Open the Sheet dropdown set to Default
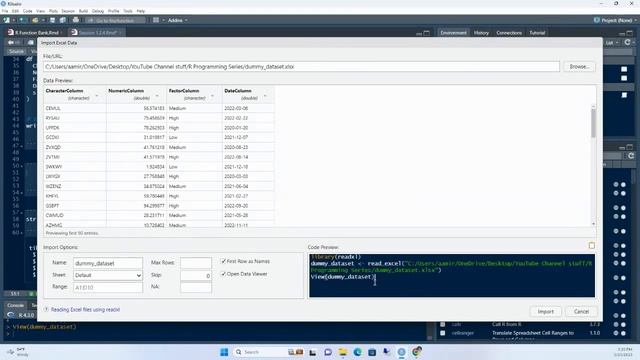Screen dimensions: 640x360 coord(108,275)
